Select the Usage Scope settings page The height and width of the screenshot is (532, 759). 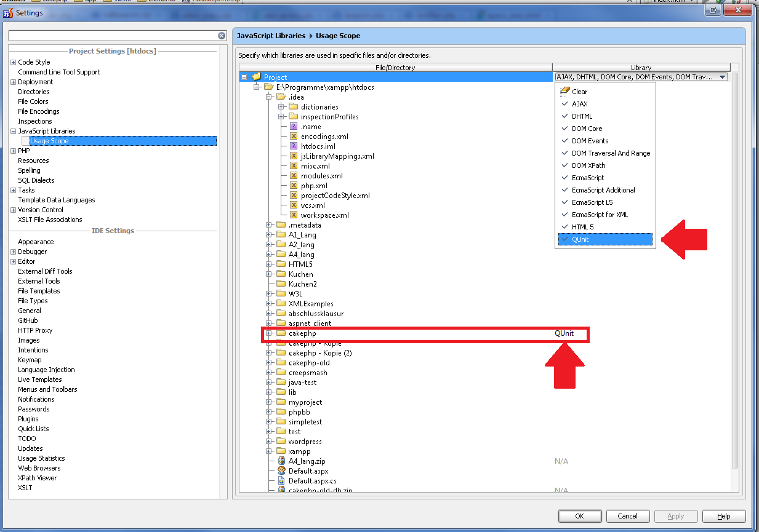click(x=49, y=141)
